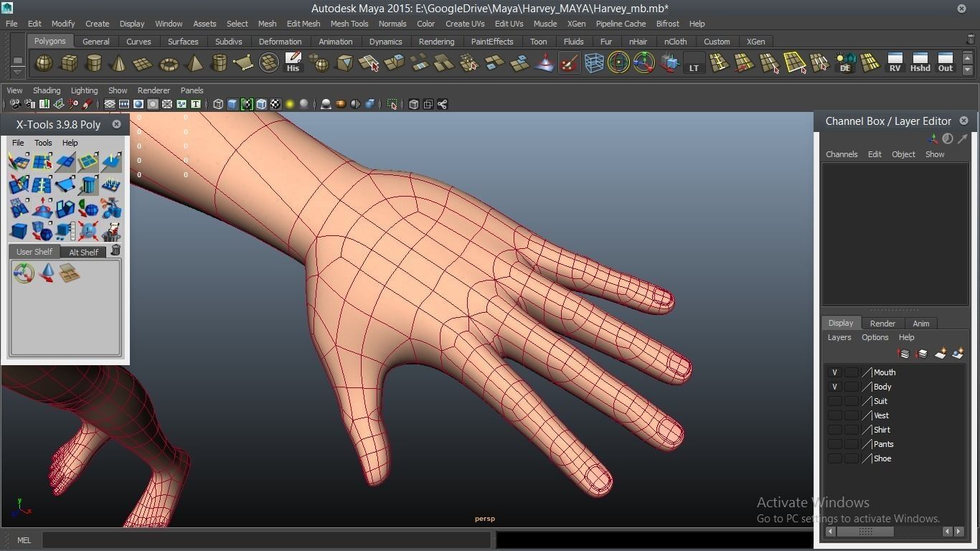Screen dimensions: 980x551
Task: Click the LT shelf button
Action: (694, 63)
